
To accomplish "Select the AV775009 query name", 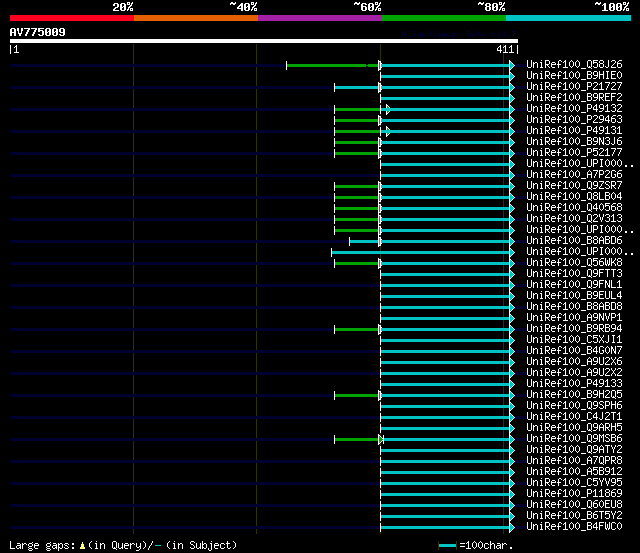I will click(x=38, y=32).
